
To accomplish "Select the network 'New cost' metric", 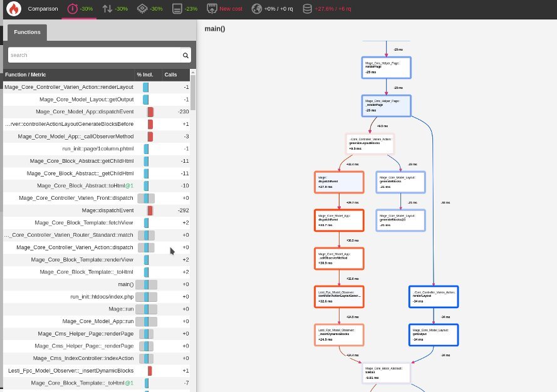I will click(x=224, y=9).
